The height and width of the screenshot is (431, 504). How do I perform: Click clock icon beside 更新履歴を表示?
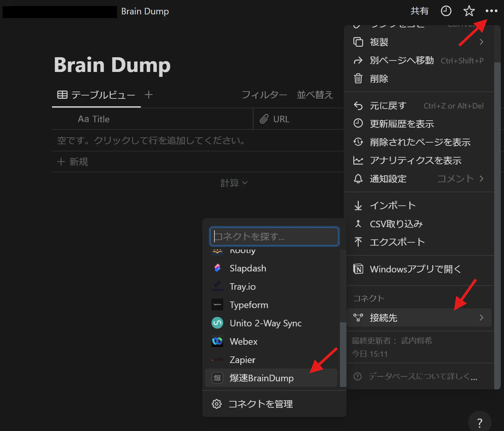click(x=358, y=123)
